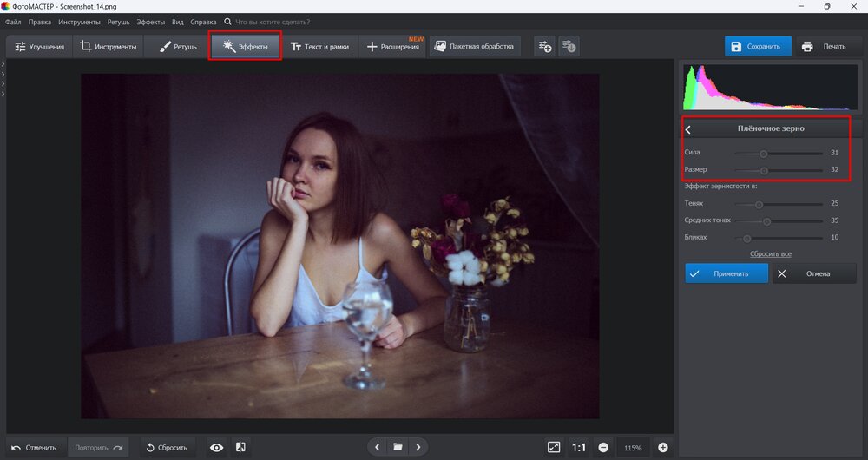
Task: Click the add preset icon in toolbar
Action: point(544,47)
